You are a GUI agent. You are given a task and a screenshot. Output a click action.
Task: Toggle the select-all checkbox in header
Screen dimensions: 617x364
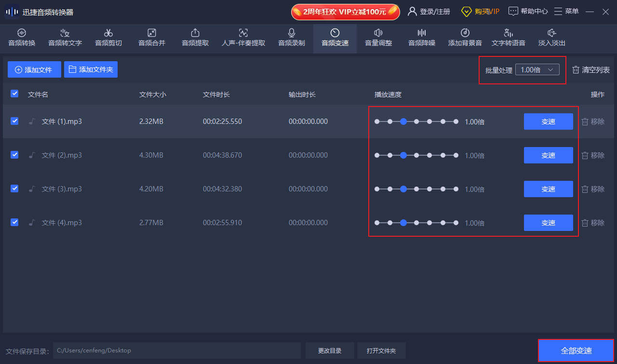[14, 94]
